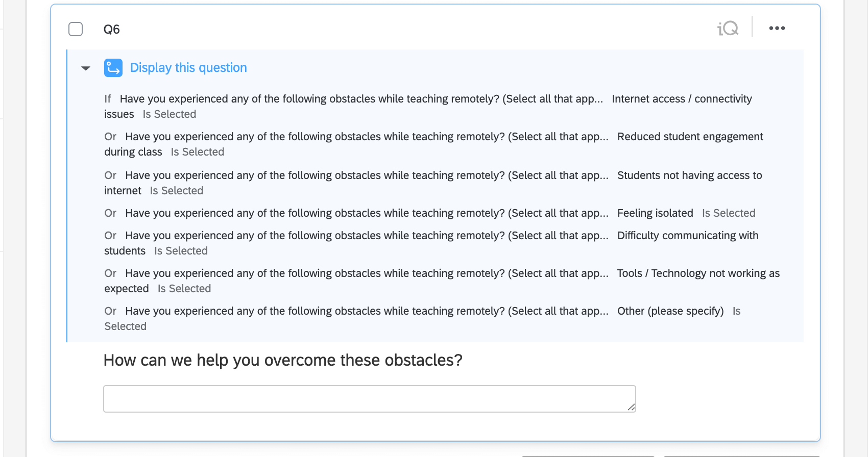Open the "Display this question" link
The image size is (868, 457).
click(x=188, y=68)
